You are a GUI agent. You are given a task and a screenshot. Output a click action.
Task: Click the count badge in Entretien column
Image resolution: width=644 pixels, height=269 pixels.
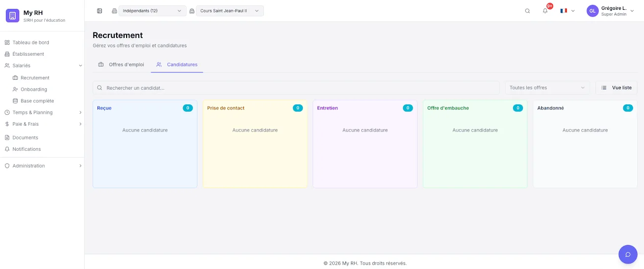tap(408, 108)
